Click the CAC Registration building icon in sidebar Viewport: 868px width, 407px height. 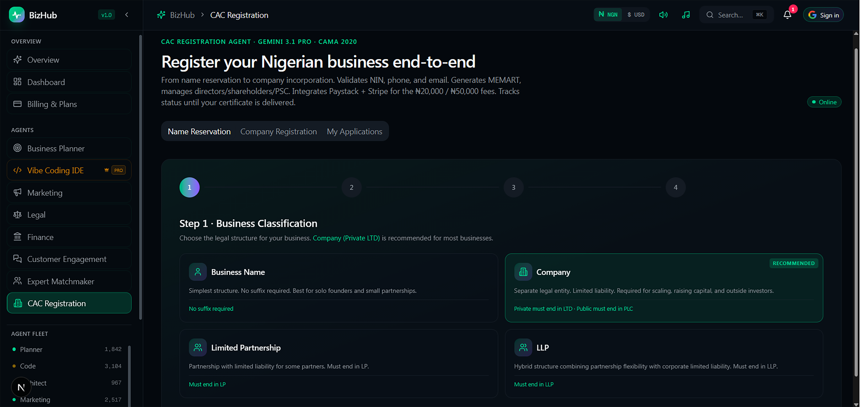tap(18, 303)
